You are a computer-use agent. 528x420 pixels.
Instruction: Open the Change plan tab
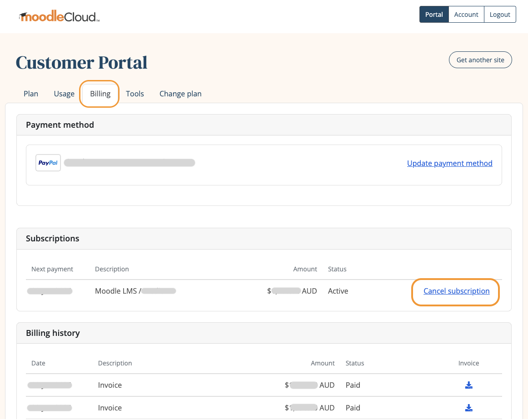(180, 94)
